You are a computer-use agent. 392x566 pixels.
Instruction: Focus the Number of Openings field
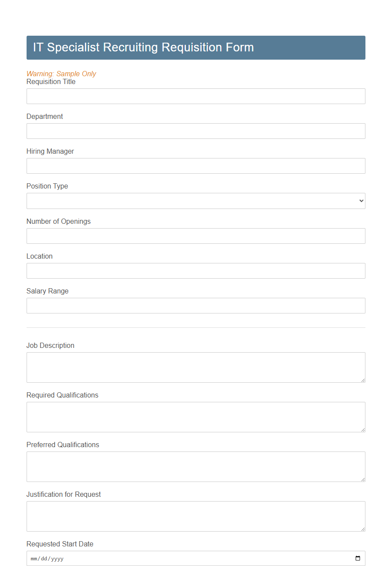pyautogui.click(x=196, y=236)
